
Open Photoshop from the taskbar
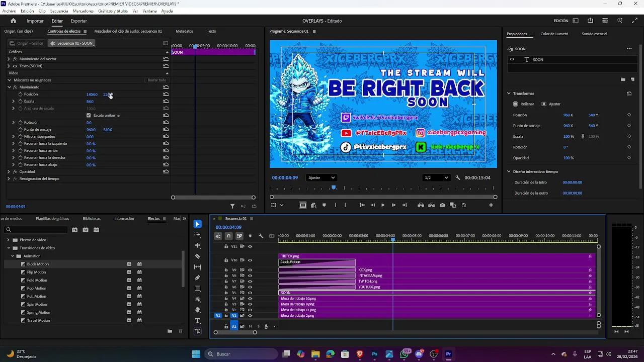[x=374, y=354]
